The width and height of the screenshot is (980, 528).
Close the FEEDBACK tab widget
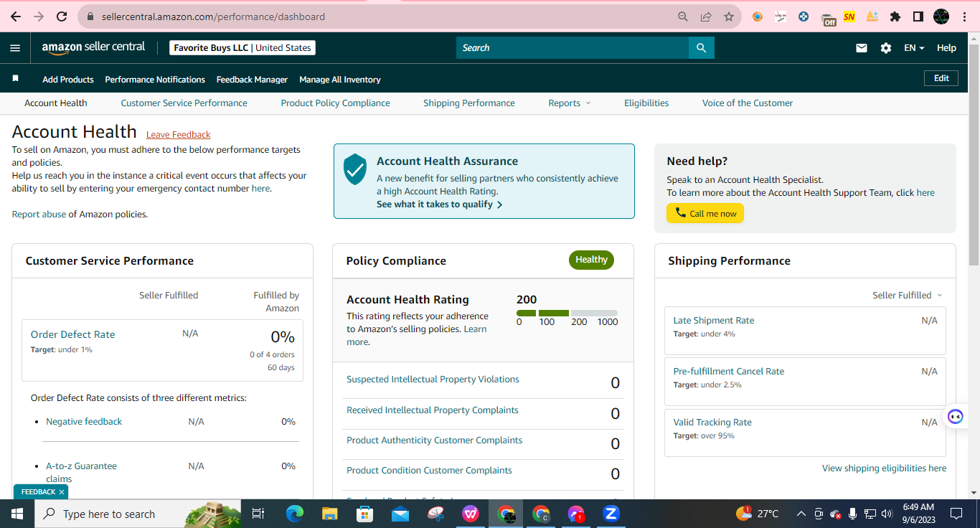[62, 492]
